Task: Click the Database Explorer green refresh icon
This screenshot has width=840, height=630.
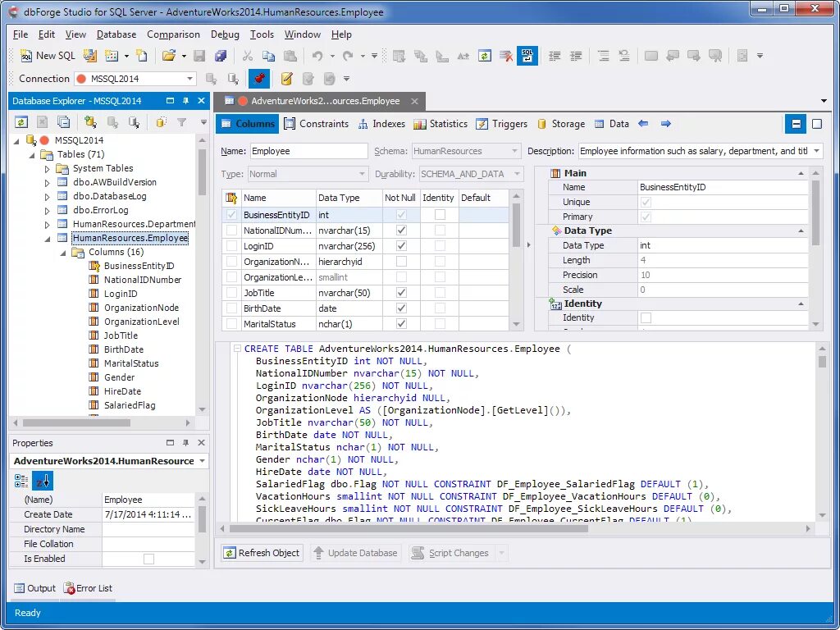Action: pyautogui.click(x=21, y=123)
